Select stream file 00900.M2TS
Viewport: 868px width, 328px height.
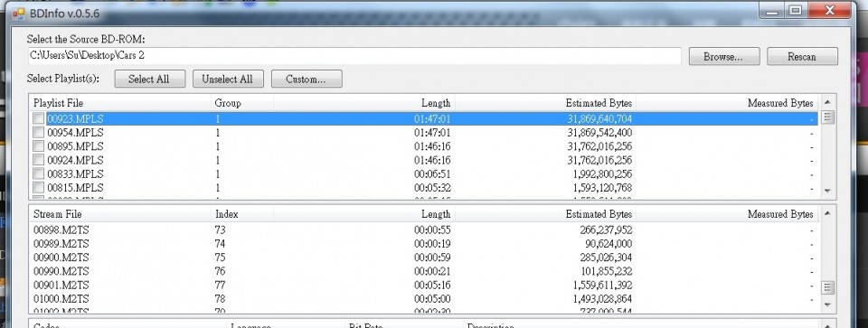[61, 258]
